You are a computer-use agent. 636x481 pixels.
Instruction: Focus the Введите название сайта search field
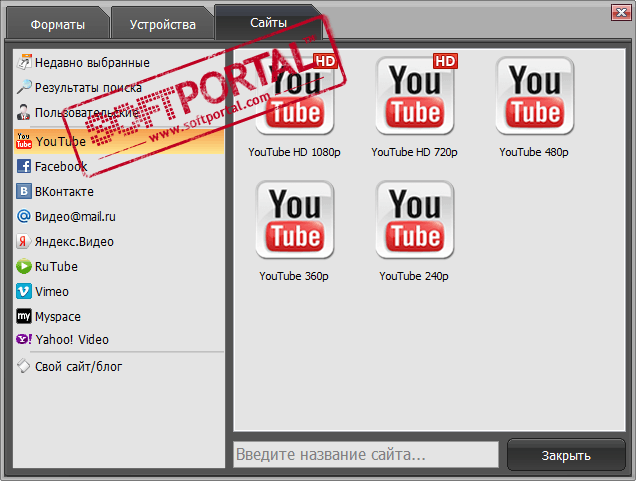click(366, 454)
